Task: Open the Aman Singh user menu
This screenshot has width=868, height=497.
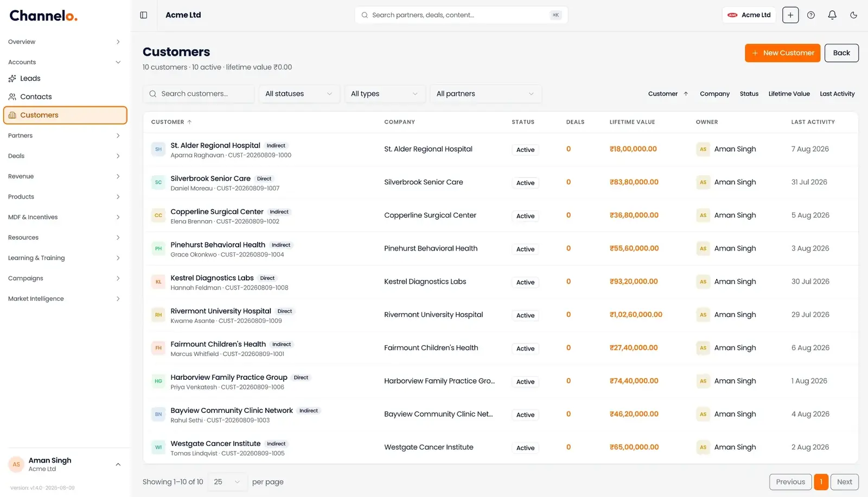Action: [x=65, y=464]
